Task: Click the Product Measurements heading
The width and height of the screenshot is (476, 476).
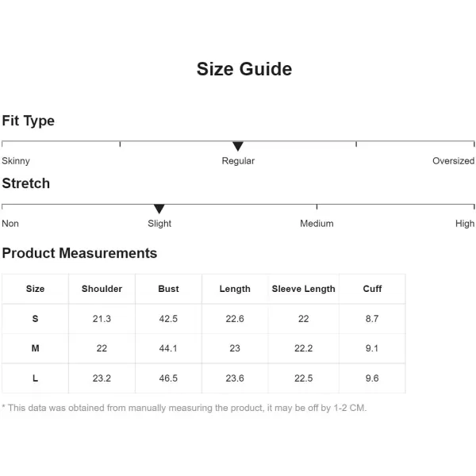Action: tap(79, 253)
